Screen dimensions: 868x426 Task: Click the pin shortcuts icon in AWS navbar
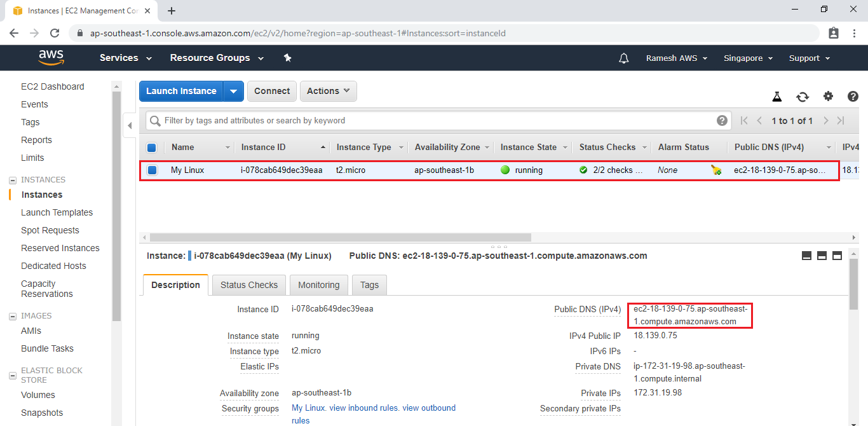pyautogui.click(x=287, y=58)
